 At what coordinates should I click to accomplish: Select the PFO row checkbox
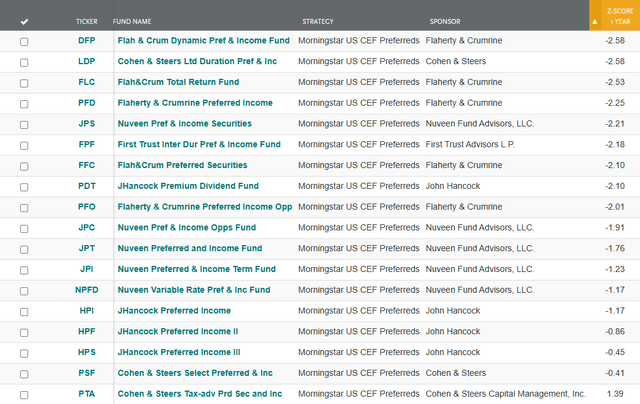[24, 208]
